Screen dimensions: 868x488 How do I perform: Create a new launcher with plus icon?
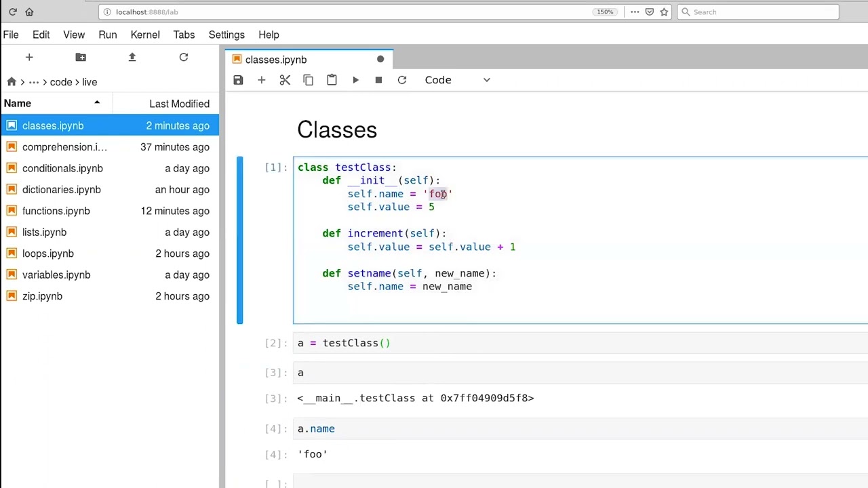(29, 58)
